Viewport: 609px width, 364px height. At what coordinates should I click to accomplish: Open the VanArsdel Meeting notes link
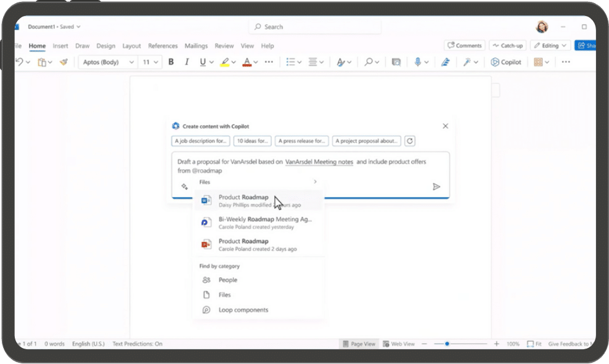coord(319,162)
